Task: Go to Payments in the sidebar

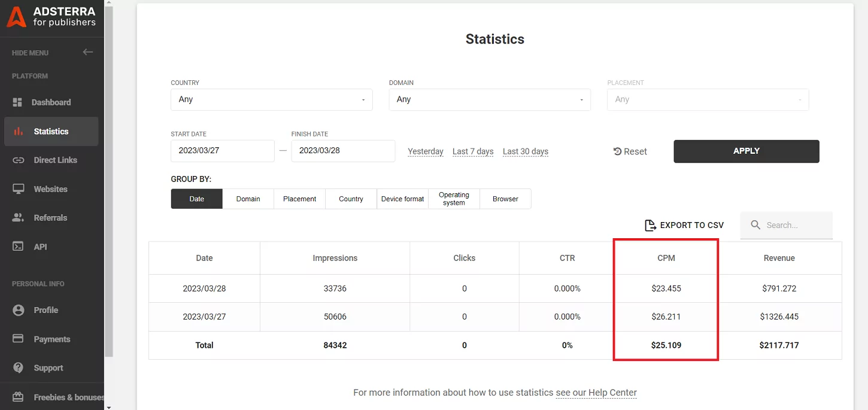Action: pyautogui.click(x=51, y=339)
